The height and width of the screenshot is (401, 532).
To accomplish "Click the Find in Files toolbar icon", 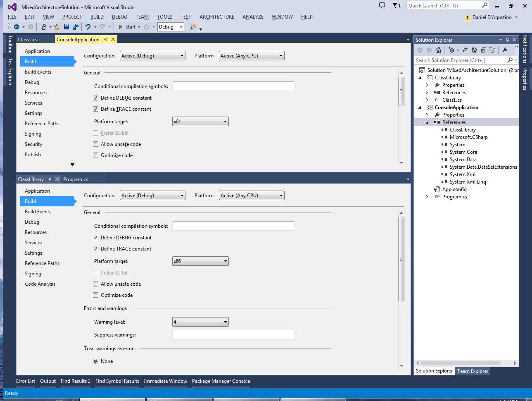I will [x=193, y=27].
